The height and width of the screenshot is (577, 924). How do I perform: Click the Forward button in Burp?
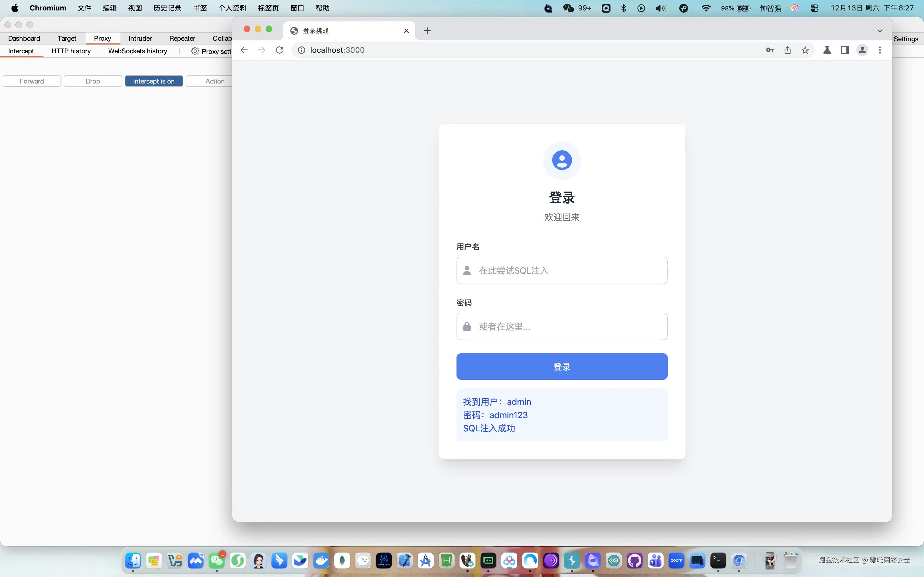tap(31, 81)
